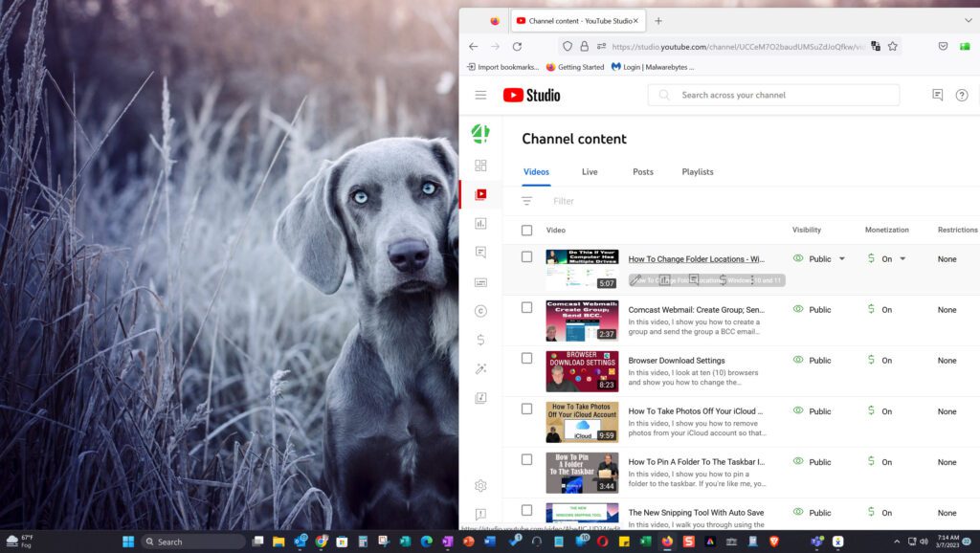Open How To Take Photos Off iCloud title
980x553 pixels.
click(x=696, y=411)
